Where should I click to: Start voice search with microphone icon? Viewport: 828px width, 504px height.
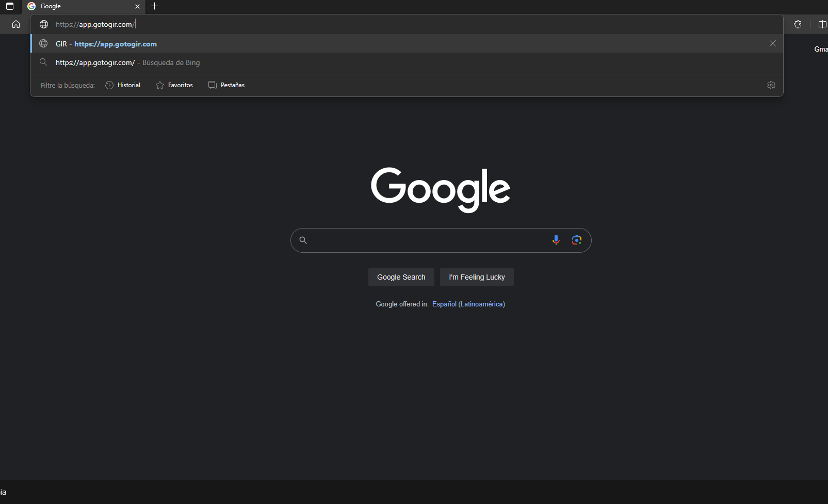pos(556,240)
